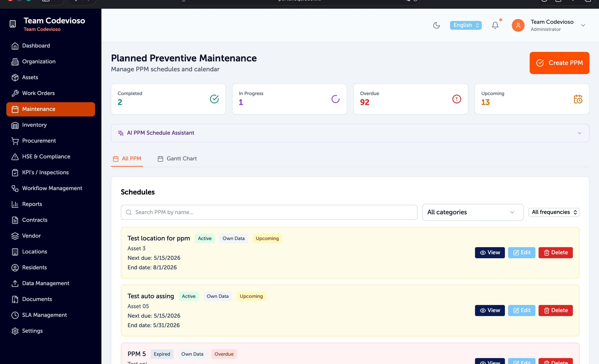Click the Completed 2 stat card
599x364 pixels.
(x=168, y=99)
